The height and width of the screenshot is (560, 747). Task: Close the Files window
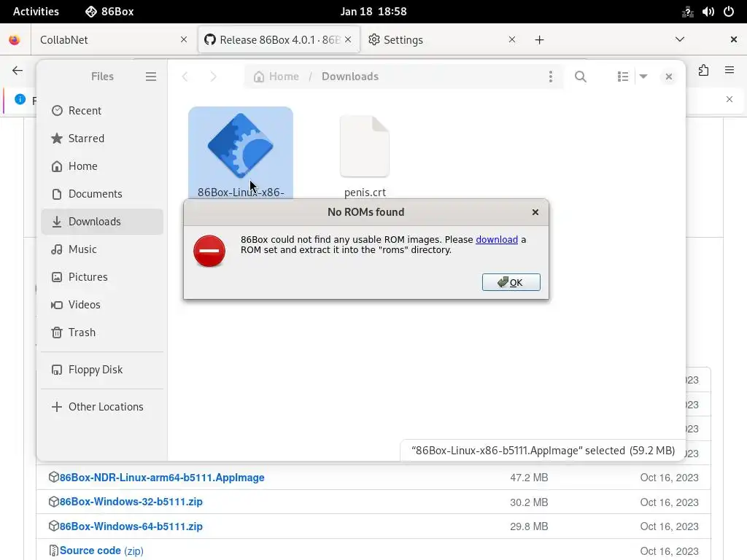pos(668,77)
